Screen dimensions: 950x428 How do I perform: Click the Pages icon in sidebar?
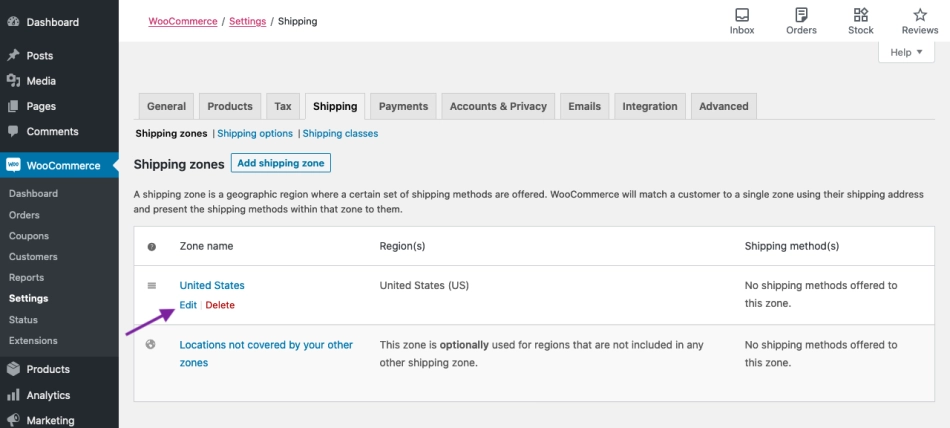pyautogui.click(x=13, y=106)
